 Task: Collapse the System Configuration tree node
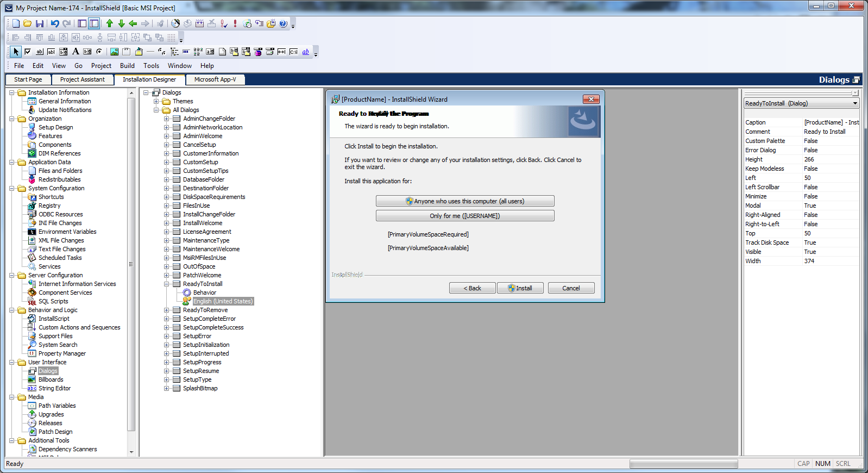point(12,188)
